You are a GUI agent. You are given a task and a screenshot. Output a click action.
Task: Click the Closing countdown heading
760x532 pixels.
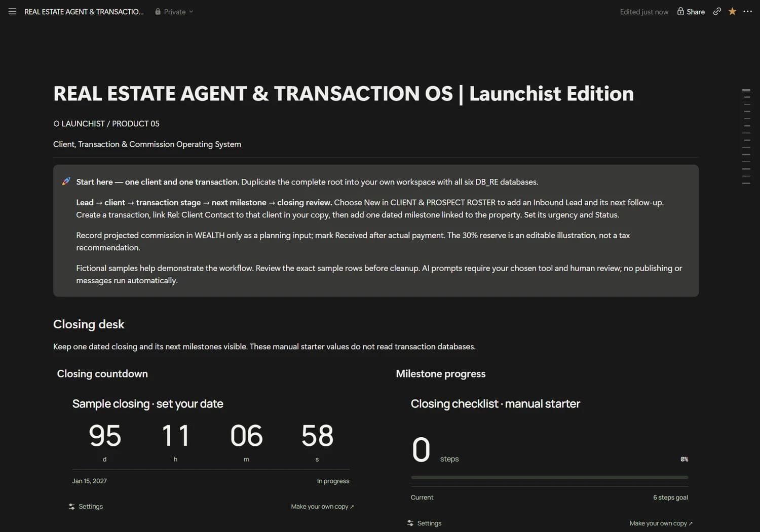pyautogui.click(x=102, y=374)
